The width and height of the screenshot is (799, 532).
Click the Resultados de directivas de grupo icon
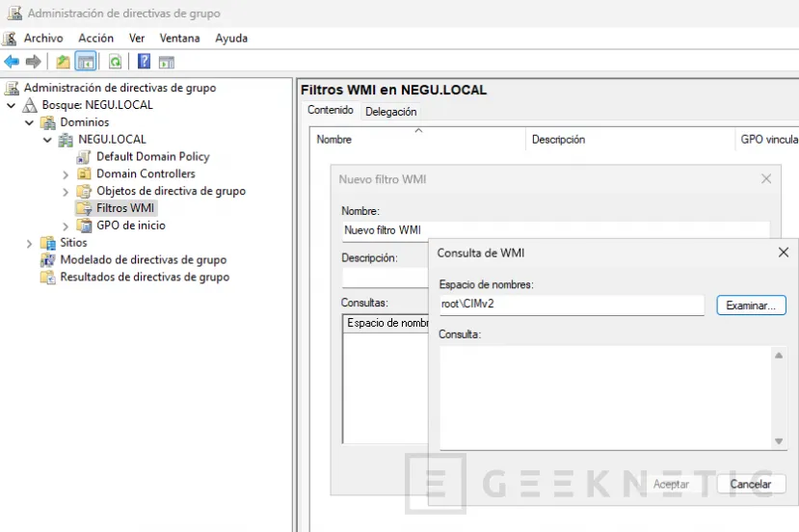click(x=48, y=278)
